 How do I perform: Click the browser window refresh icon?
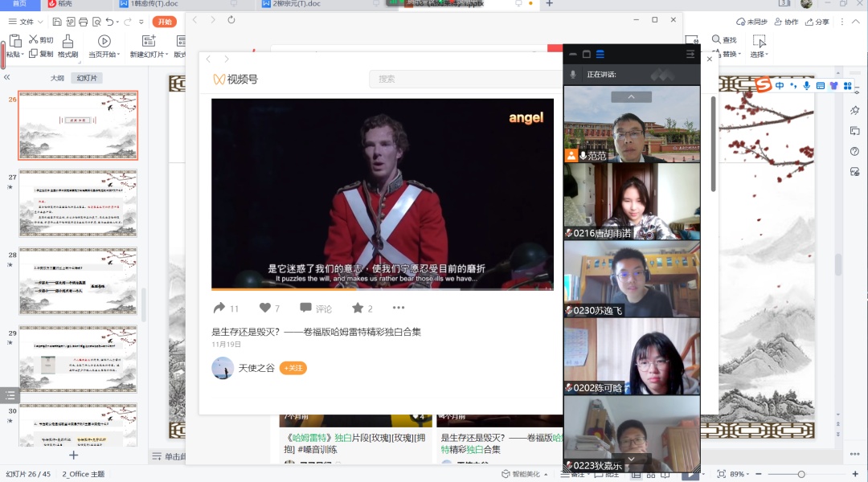click(231, 20)
